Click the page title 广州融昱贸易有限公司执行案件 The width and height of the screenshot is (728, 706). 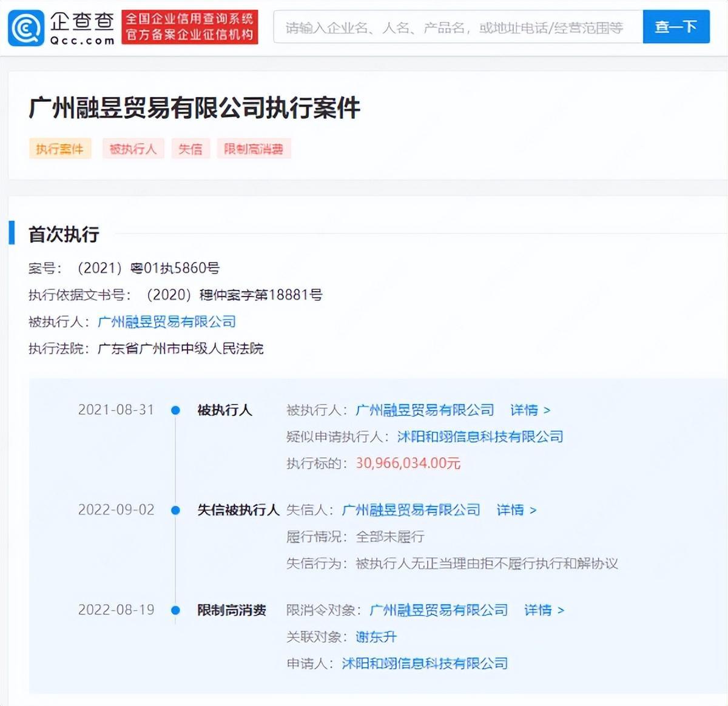pyautogui.click(x=195, y=109)
